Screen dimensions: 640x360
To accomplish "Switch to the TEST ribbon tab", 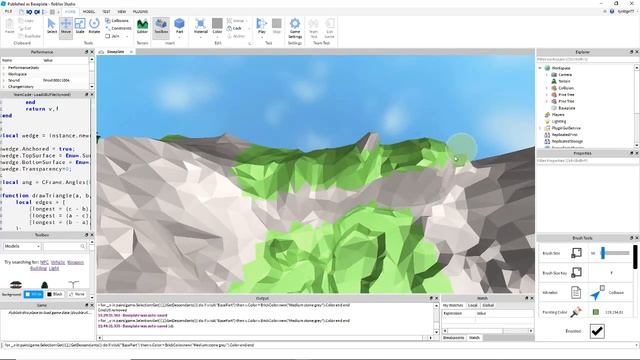I will (x=106, y=11).
